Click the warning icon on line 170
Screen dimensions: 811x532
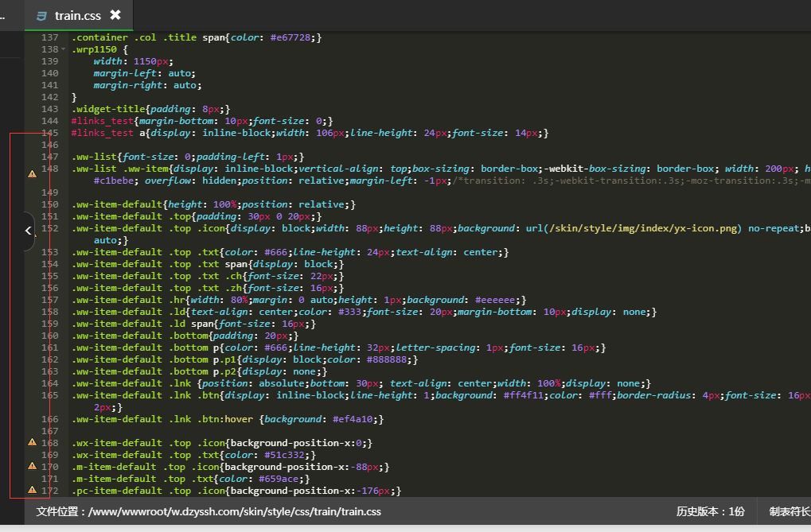click(32, 465)
